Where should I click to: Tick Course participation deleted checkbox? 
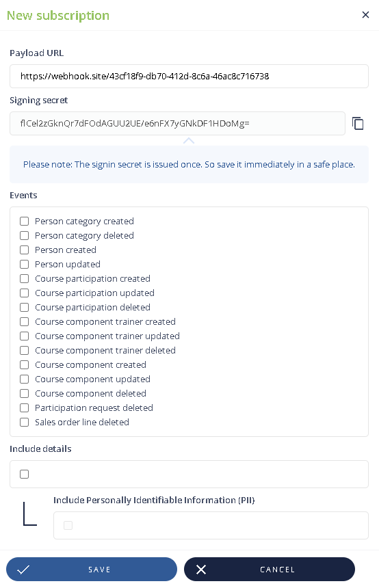click(x=25, y=307)
